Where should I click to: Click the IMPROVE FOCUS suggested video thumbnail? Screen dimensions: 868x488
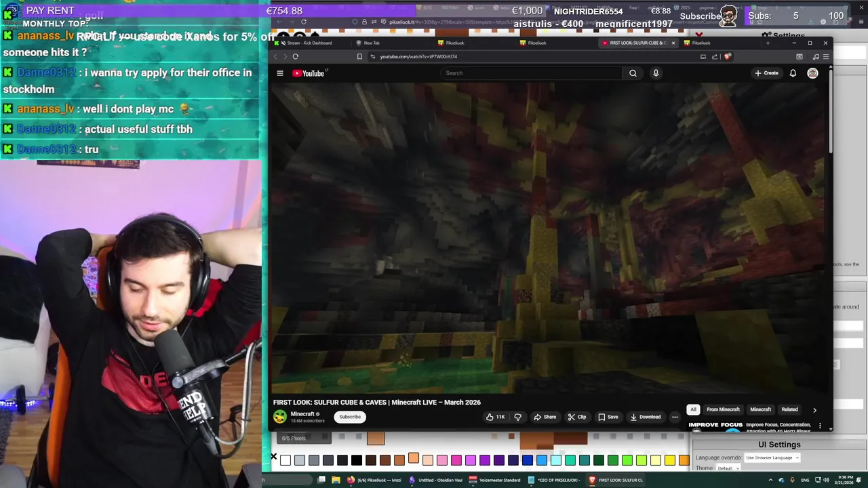click(715, 426)
